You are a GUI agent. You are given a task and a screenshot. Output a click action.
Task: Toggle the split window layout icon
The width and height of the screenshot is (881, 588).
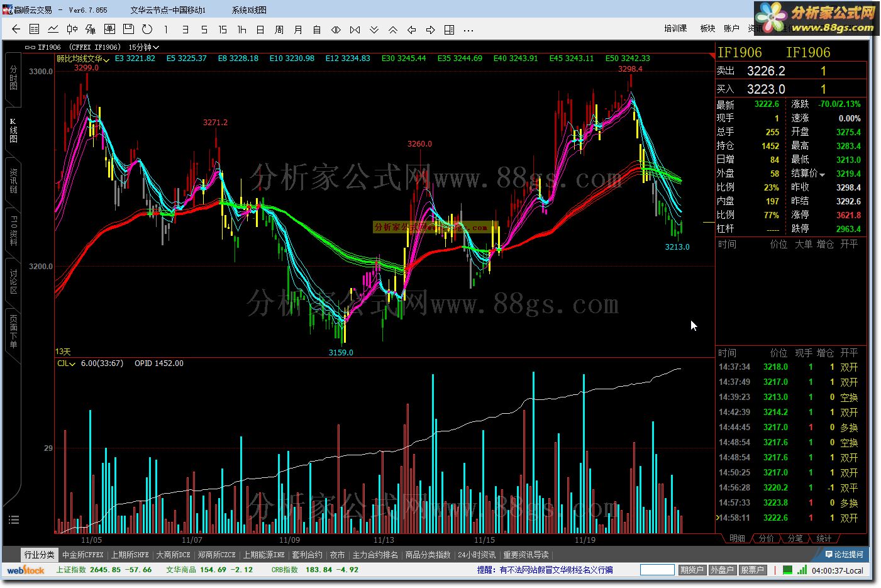point(450,30)
